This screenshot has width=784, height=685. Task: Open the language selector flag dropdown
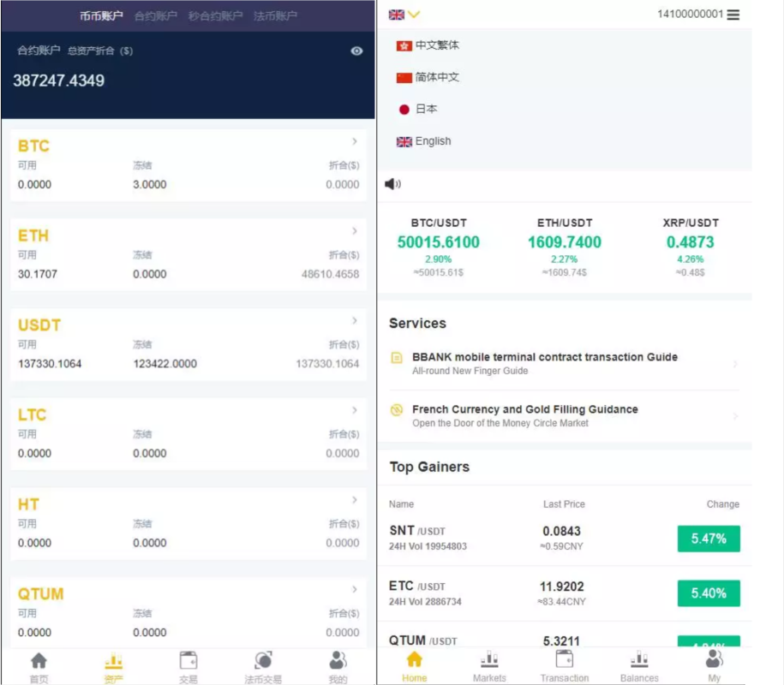click(x=404, y=15)
